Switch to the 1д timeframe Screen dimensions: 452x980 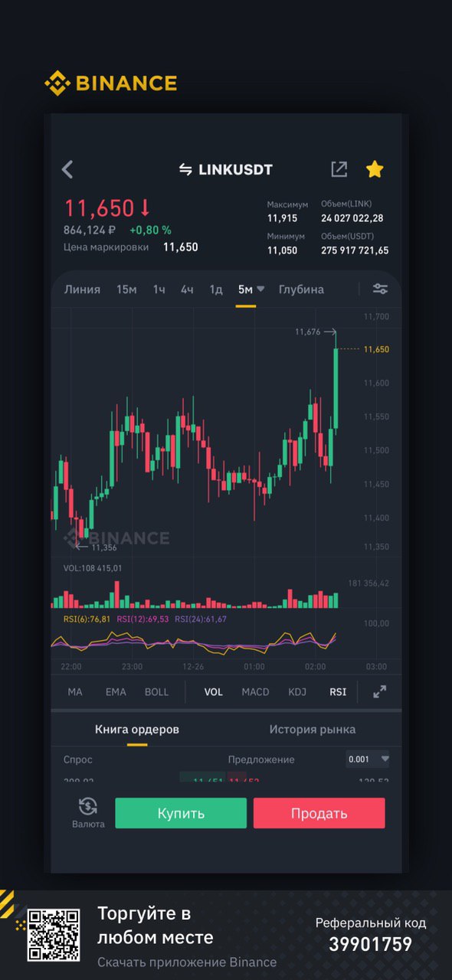click(x=216, y=289)
